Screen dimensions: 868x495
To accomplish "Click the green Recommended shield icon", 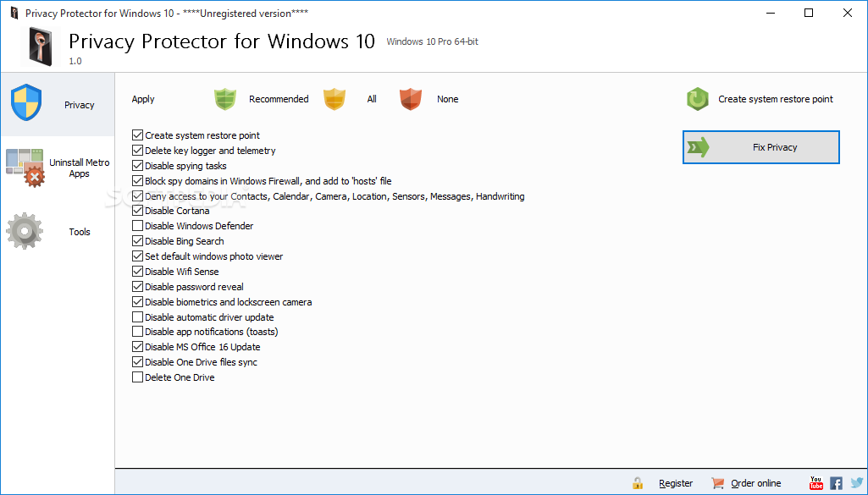I will [x=225, y=99].
